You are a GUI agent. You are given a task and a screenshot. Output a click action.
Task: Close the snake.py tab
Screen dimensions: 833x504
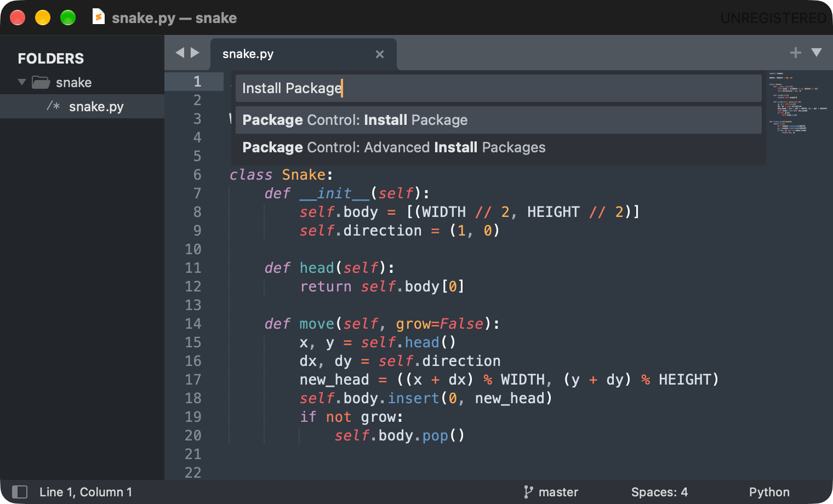380,54
